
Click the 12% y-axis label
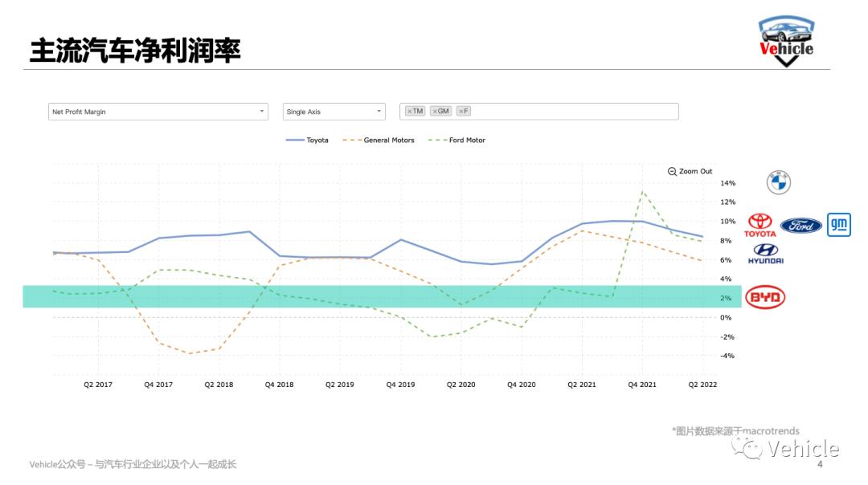pos(728,202)
